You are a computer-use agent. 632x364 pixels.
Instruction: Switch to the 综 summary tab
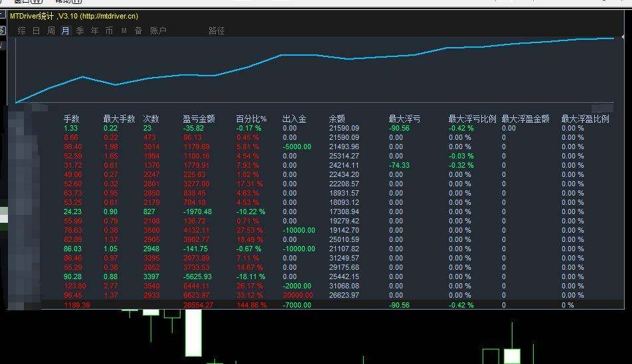pos(22,30)
